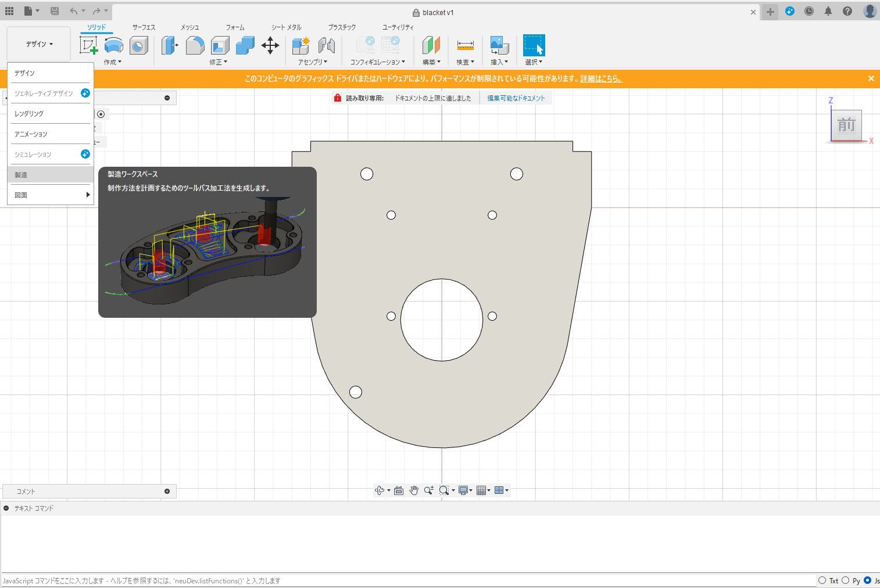The width and height of the screenshot is (880, 588).
Task: Click the Look At icon
Action: coord(399,490)
